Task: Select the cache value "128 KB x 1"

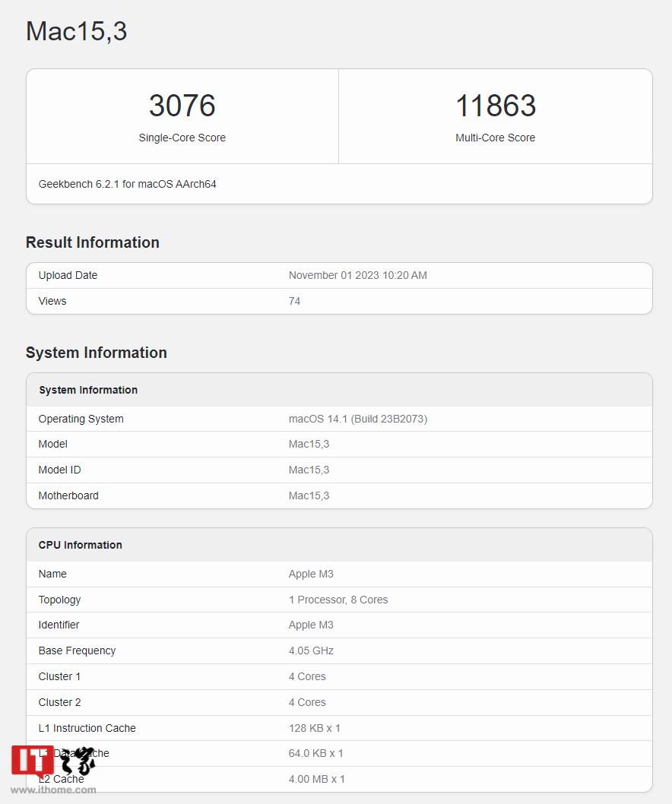Action: point(315,728)
